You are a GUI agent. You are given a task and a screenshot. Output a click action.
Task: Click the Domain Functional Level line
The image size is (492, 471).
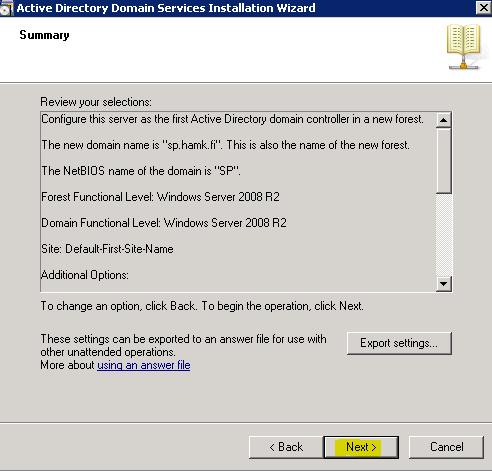164,223
